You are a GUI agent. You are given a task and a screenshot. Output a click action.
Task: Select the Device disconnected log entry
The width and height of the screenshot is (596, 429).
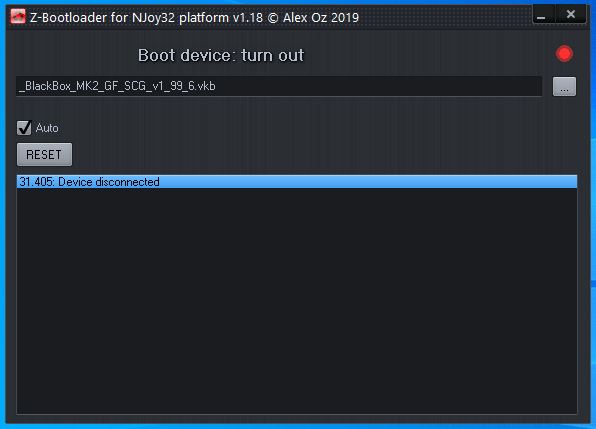click(297, 182)
